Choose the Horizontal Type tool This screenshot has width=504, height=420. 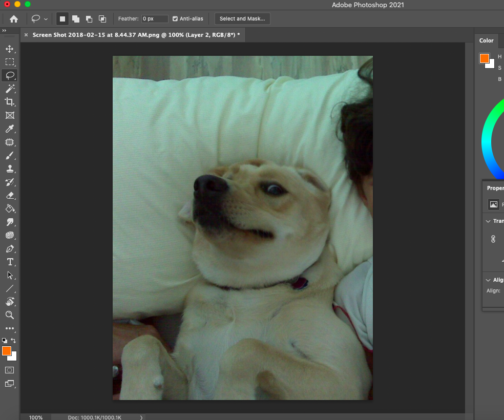click(x=10, y=262)
